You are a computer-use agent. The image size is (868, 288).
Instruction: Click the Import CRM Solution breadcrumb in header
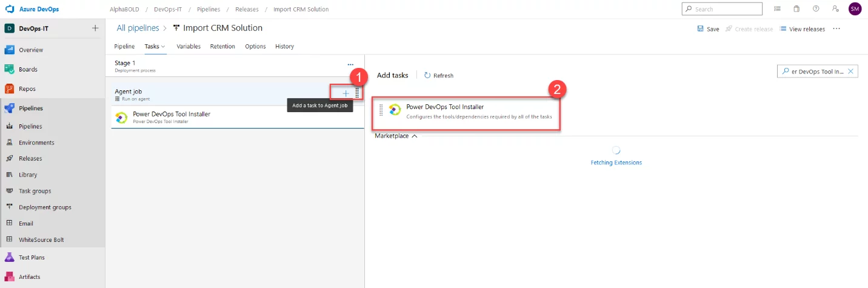pyautogui.click(x=301, y=9)
